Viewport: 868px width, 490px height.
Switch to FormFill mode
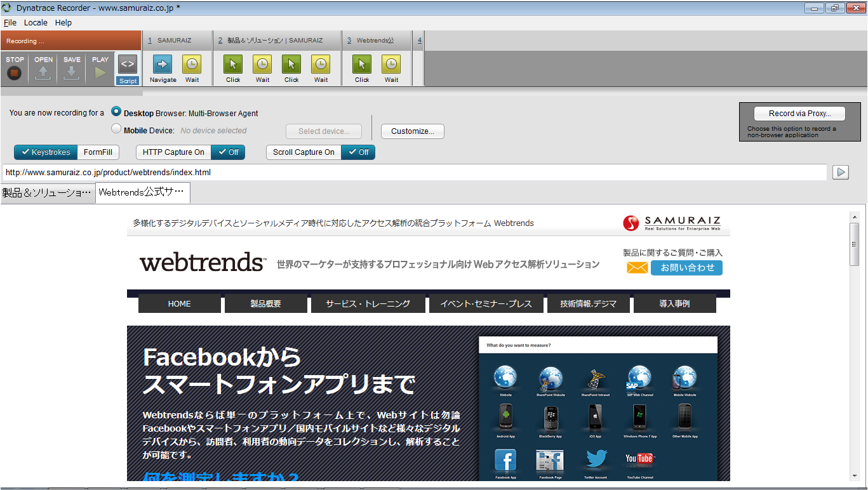[98, 152]
